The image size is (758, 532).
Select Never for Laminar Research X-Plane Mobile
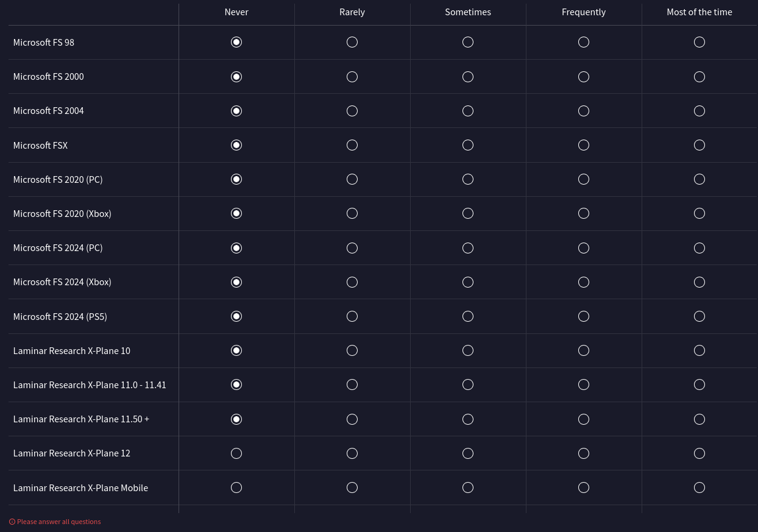click(236, 488)
